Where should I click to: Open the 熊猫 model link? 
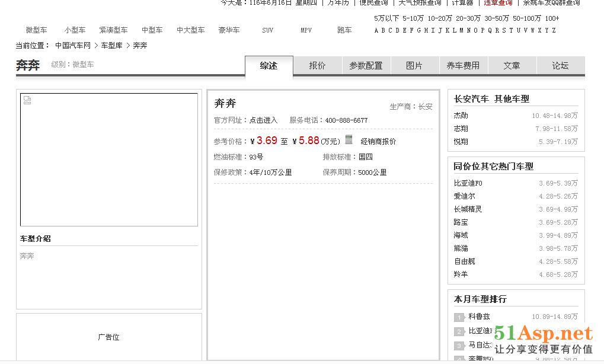pos(461,248)
